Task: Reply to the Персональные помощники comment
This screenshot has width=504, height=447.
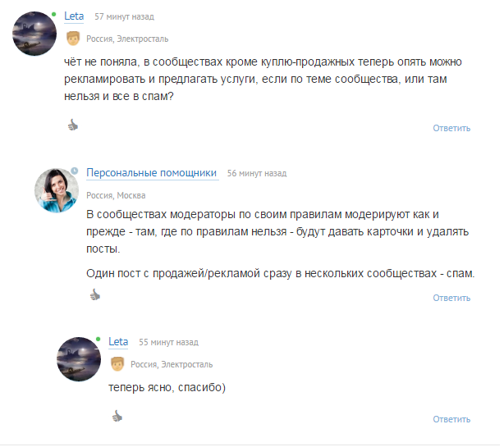Action: pyautogui.click(x=451, y=298)
